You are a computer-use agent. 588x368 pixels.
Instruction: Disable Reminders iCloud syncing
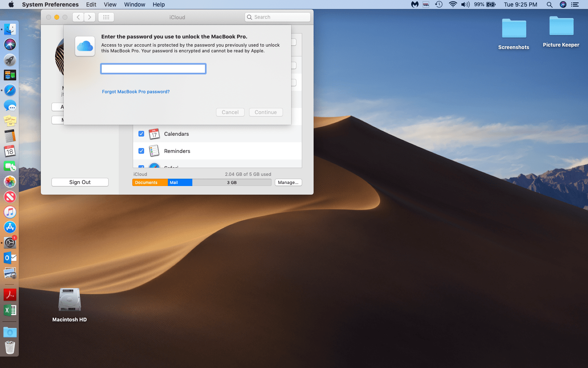(x=141, y=151)
